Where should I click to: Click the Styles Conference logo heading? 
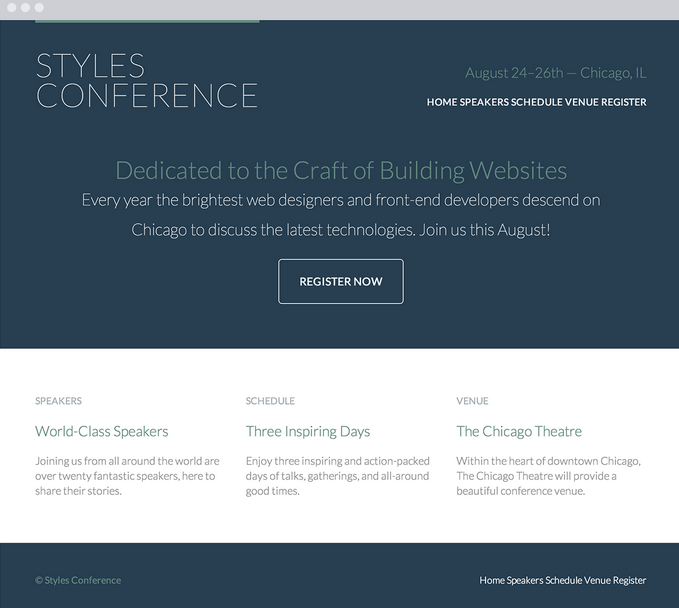(147, 80)
